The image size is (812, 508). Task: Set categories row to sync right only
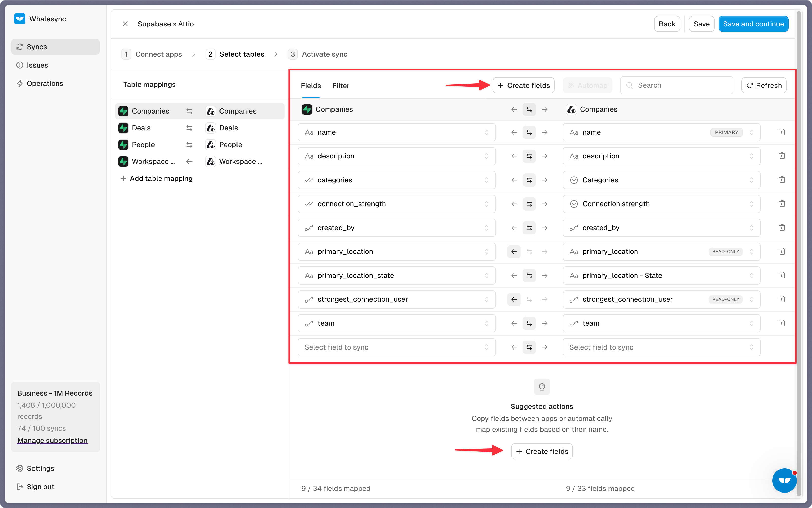click(545, 180)
